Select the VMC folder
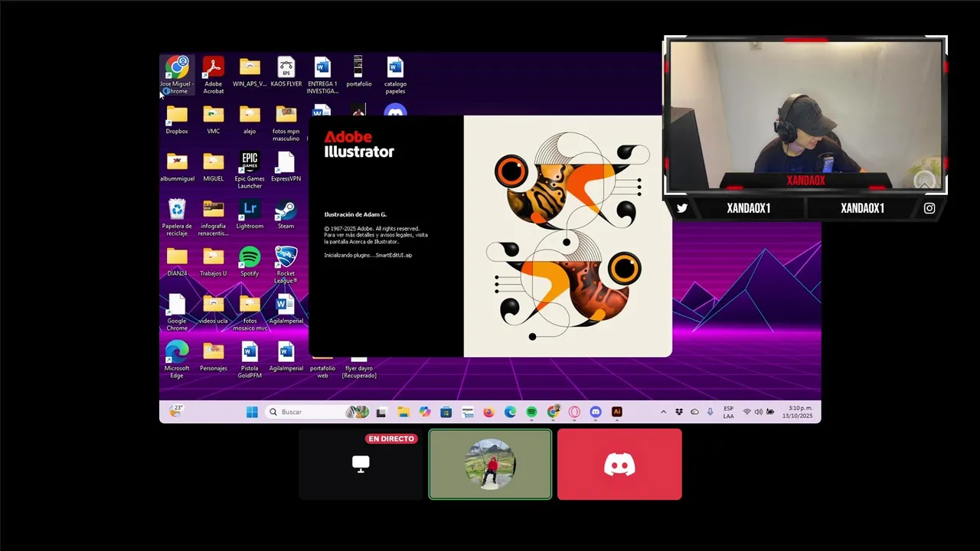 (213, 120)
